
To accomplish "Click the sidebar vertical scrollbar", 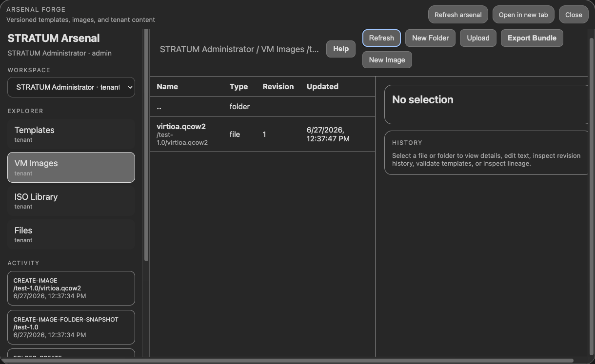I will click(146, 145).
